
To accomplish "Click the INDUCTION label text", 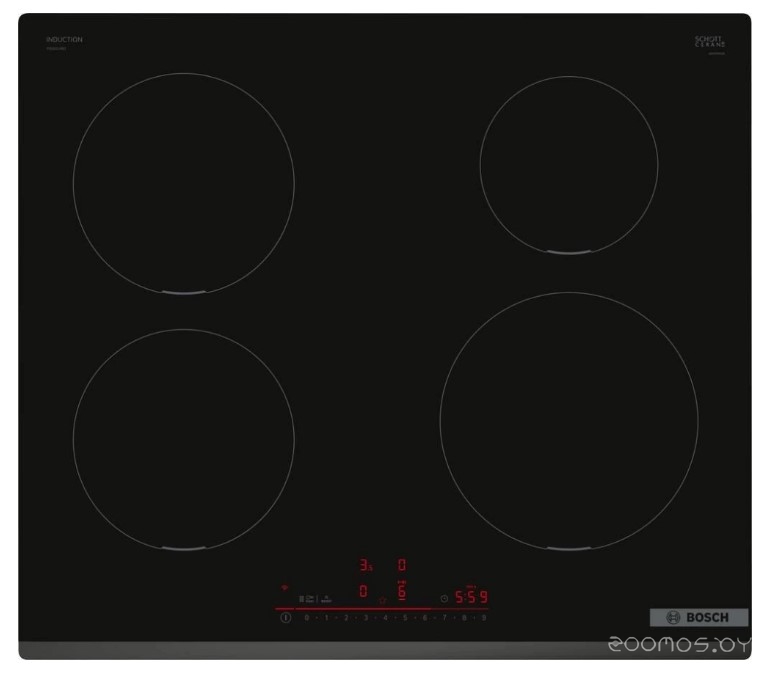I will pos(64,40).
